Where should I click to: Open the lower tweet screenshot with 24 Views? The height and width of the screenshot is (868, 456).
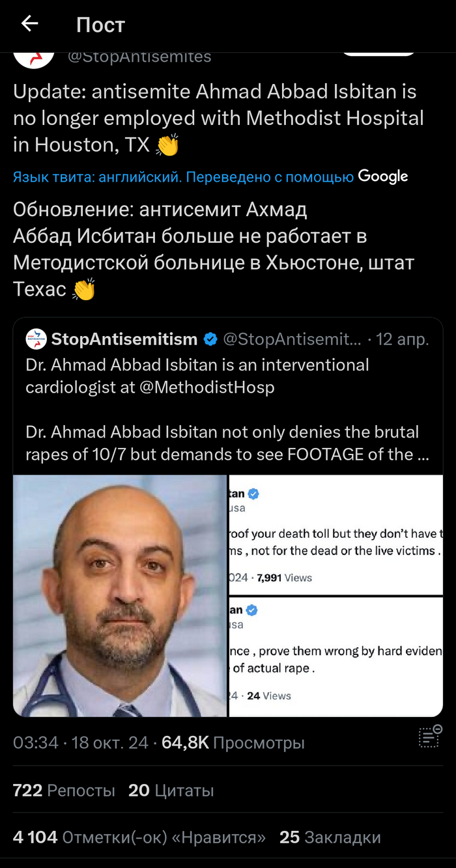[x=335, y=656]
